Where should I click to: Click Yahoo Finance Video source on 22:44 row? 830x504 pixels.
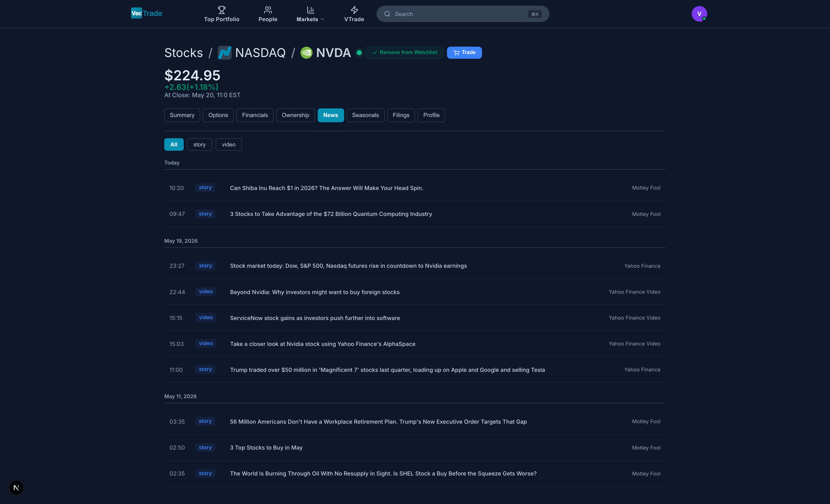click(x=634, y=292)
